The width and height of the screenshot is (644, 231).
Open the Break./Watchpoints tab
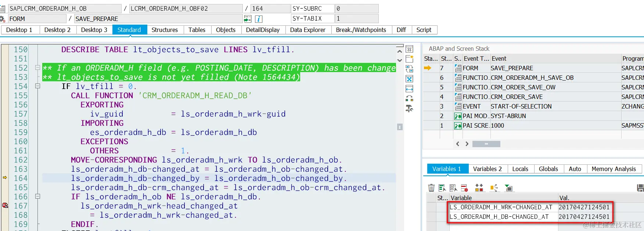pos(361,30)
